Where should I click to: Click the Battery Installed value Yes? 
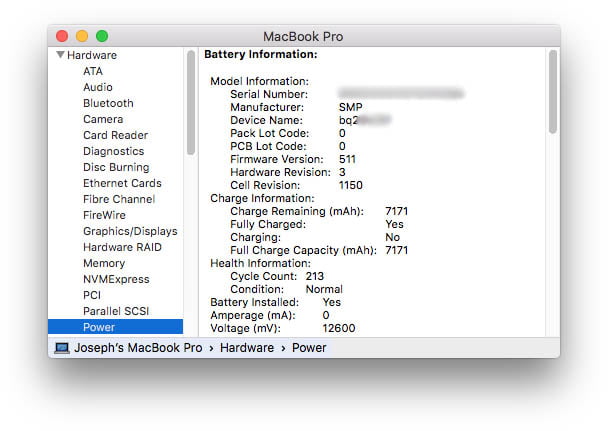tap(332, 302)
